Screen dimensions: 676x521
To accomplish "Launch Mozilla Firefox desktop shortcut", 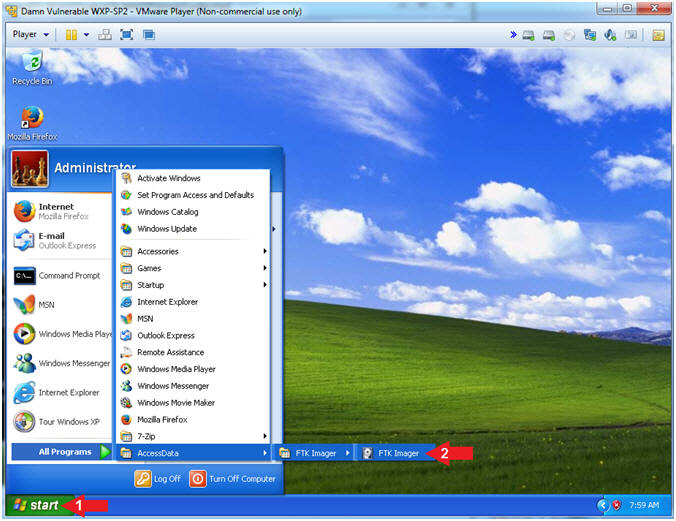I will point(32,123).
